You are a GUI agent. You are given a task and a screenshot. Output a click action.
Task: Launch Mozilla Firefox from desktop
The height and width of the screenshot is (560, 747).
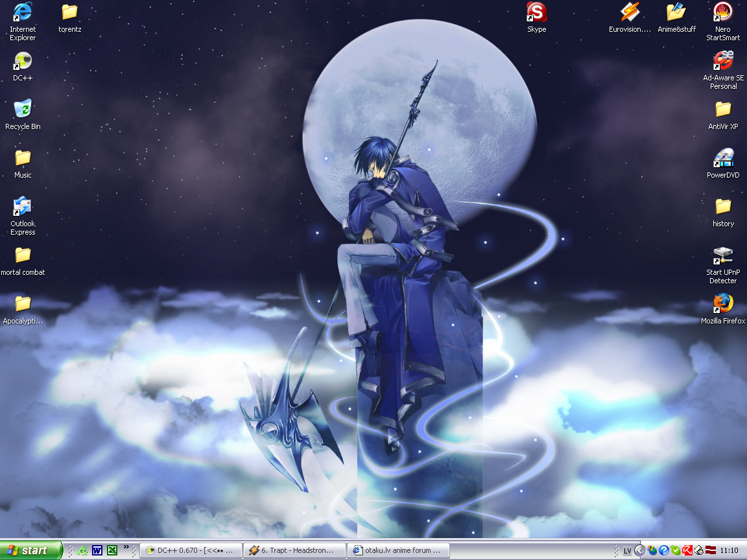click(723, 309)
